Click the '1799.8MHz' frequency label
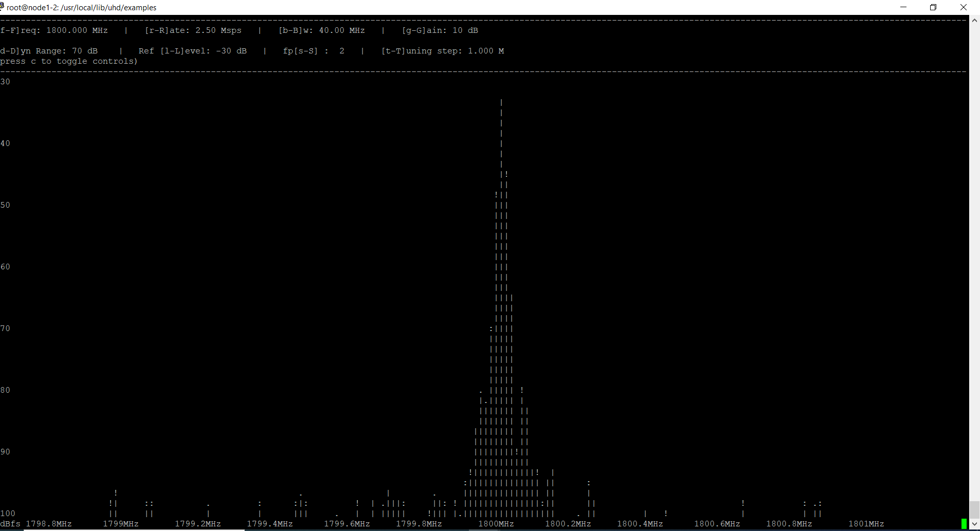The width and height of the screenshot is (980, 531). tap(419, 524)
